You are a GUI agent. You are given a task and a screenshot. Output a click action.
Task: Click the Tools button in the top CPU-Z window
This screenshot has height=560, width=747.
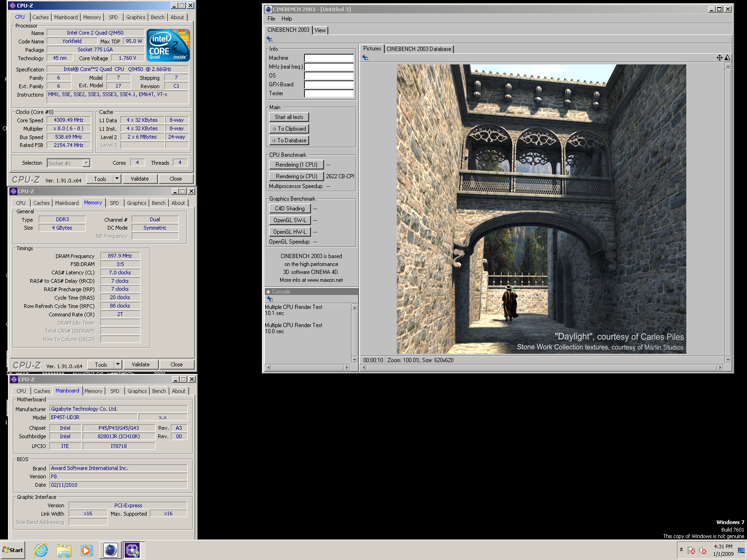coord(100,179)
